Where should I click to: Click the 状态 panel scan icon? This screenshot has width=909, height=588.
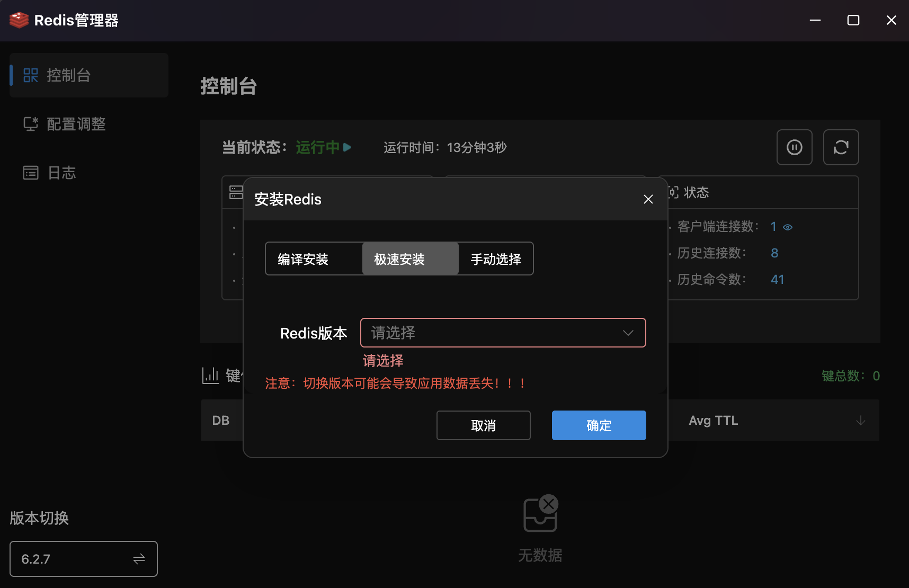[673, 192]
